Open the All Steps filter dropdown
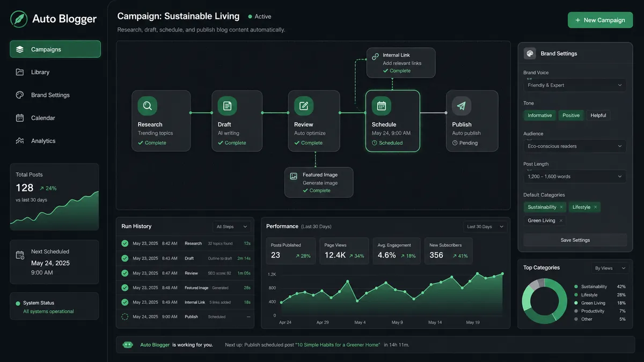644x362 pixels. tap(231, 227)
